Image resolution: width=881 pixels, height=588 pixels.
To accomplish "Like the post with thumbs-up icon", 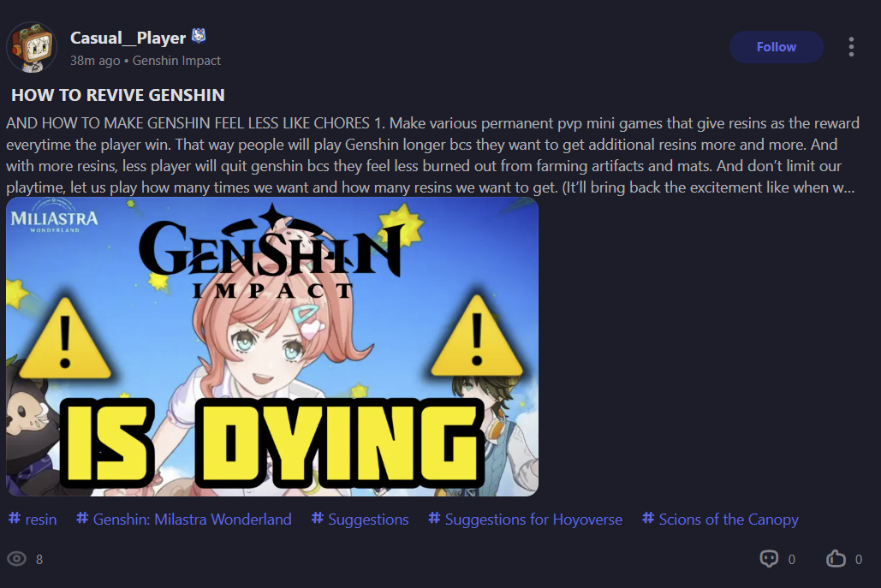I will point(836,559).
